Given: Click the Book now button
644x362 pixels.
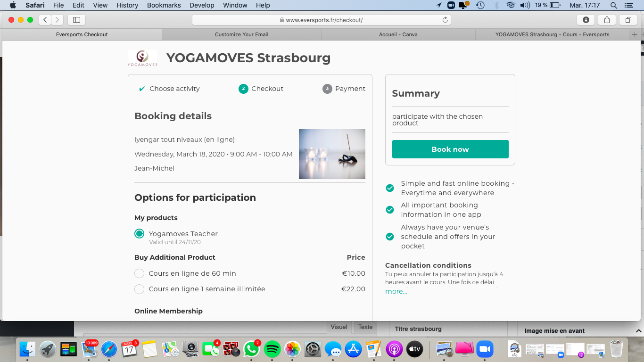Looking at the screenshot, I should coord(450,149).
